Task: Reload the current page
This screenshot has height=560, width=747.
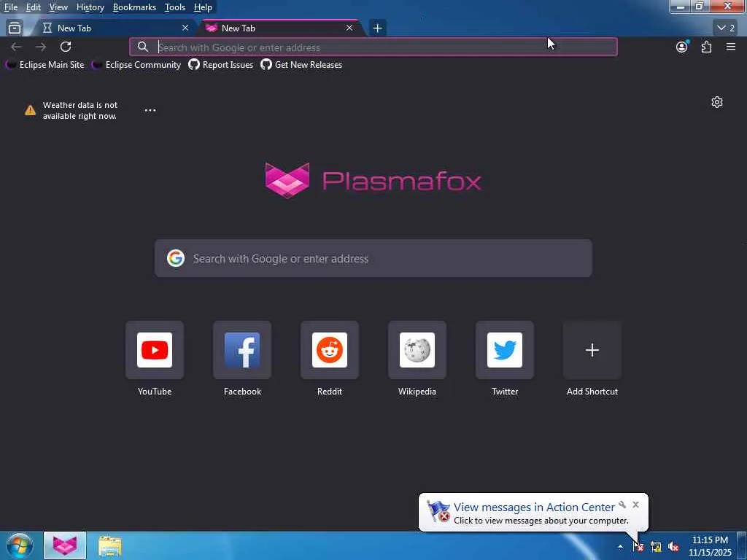Action: pos(66,47)
